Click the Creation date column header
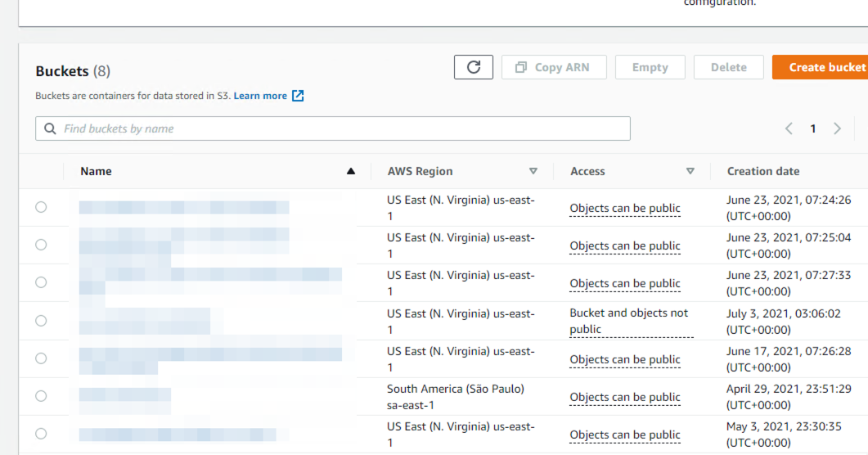 click(762, 172)
